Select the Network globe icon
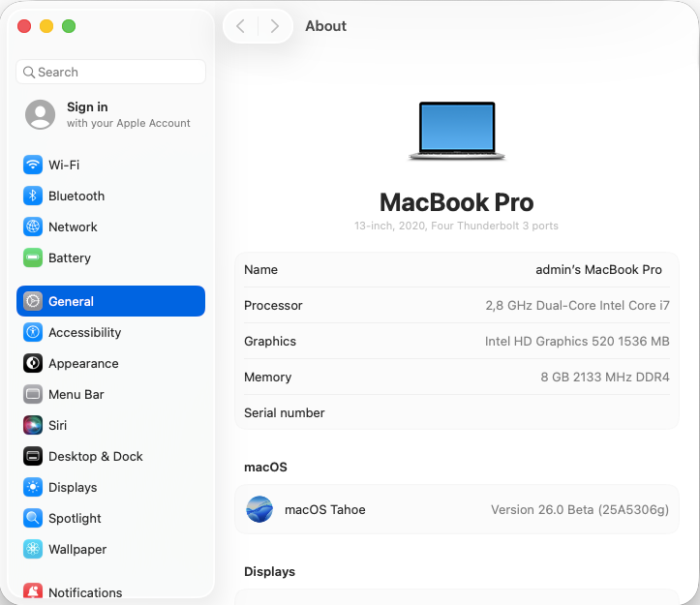700x605 pixels. (33, 227)
